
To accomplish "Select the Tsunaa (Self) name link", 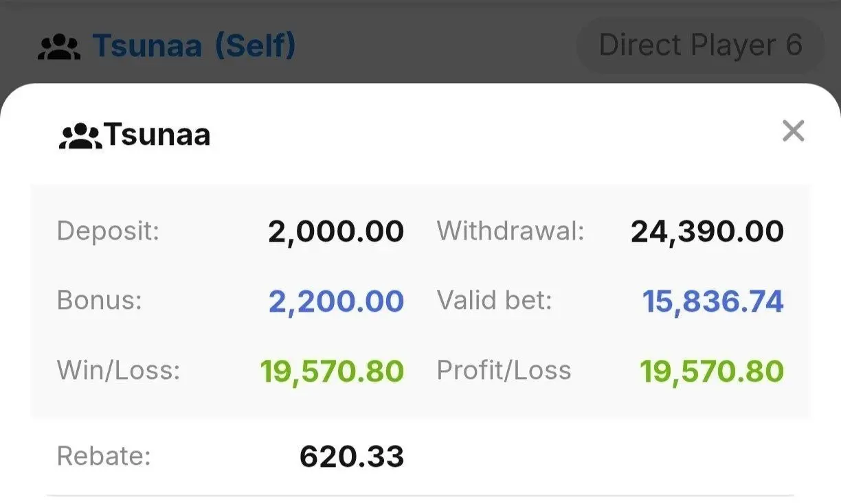I will tap(194, 45).
